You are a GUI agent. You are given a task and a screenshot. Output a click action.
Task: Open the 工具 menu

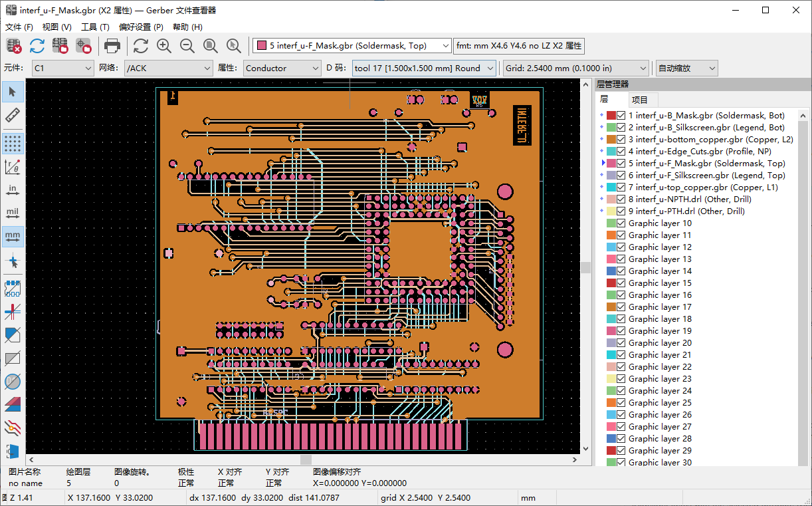pos(95,27)
